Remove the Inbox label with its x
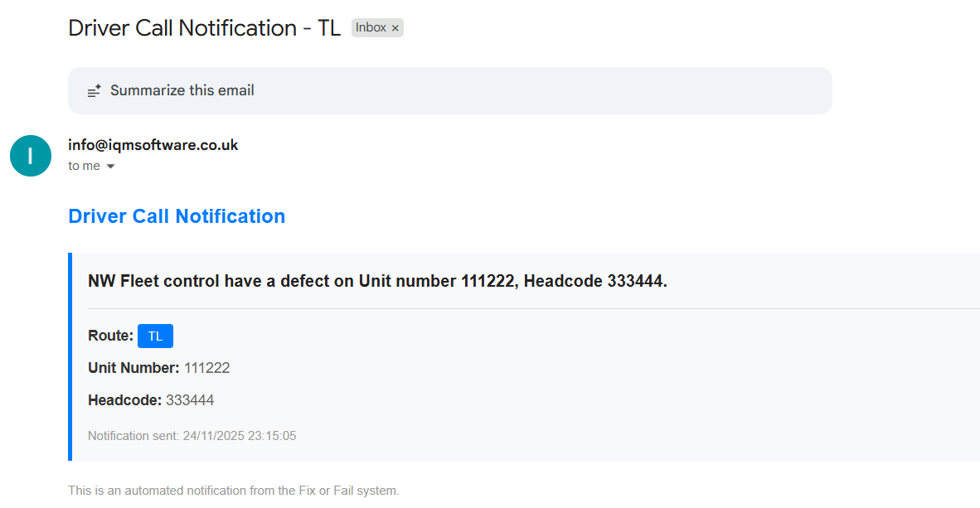Screen dimensions: 980x508 click(x=395, y=28)
